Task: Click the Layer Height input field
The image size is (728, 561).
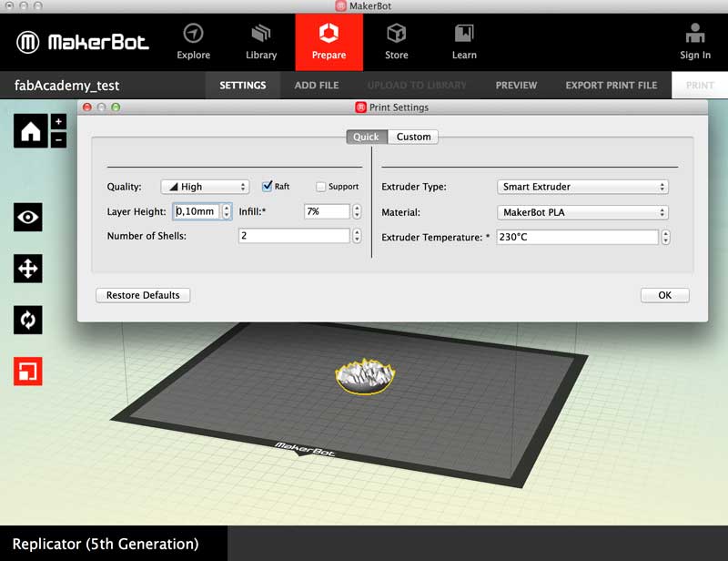Action: point(197,211)
